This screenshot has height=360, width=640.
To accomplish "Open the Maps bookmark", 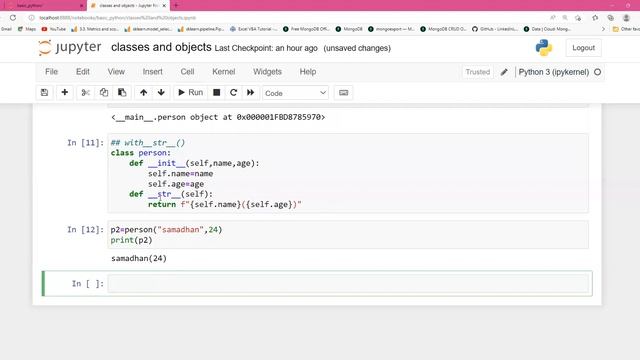I will [x=27, y=29].
